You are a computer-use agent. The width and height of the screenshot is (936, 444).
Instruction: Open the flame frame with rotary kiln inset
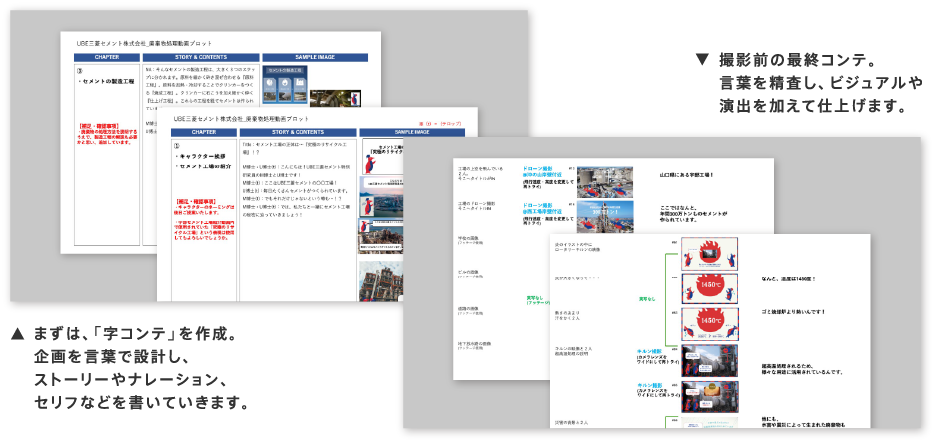[710, 254]
